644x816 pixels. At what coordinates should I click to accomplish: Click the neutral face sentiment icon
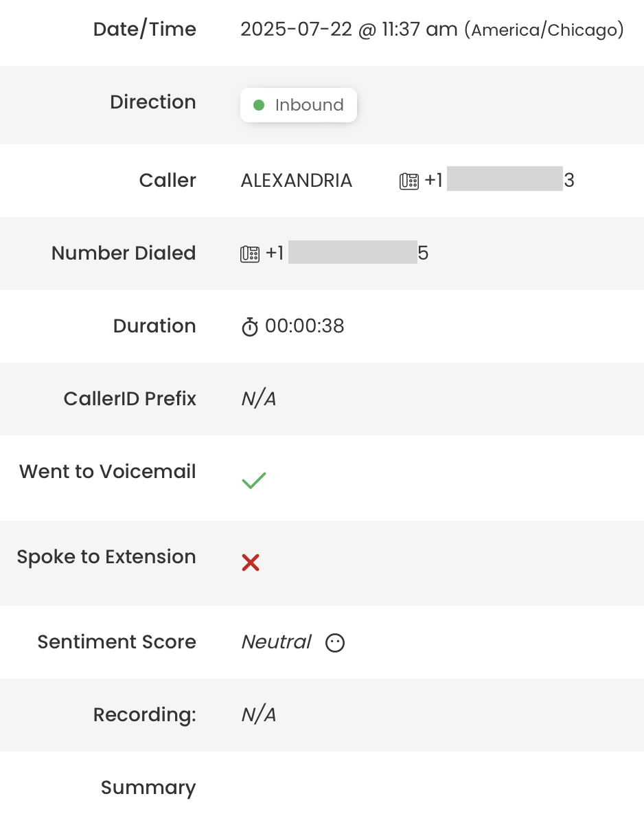point(335,643)
